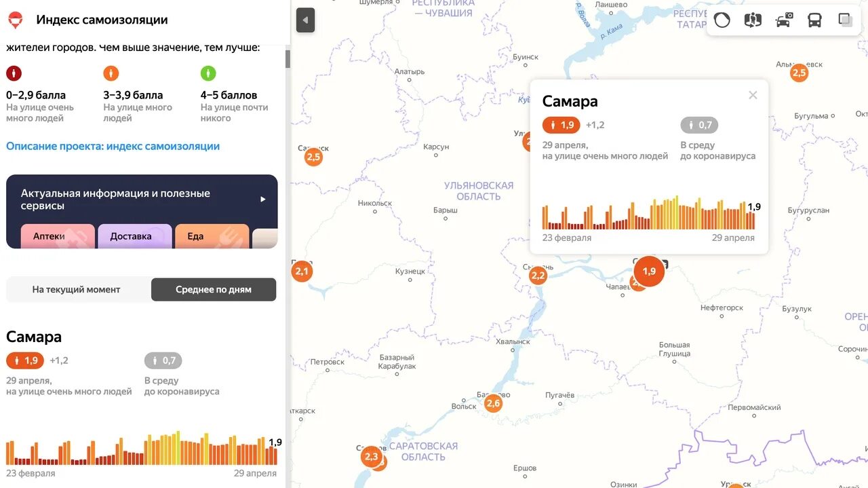Click the Алатырь city label on map
The width and height of the screenshot is (868, 488).
tap(410, 71)
